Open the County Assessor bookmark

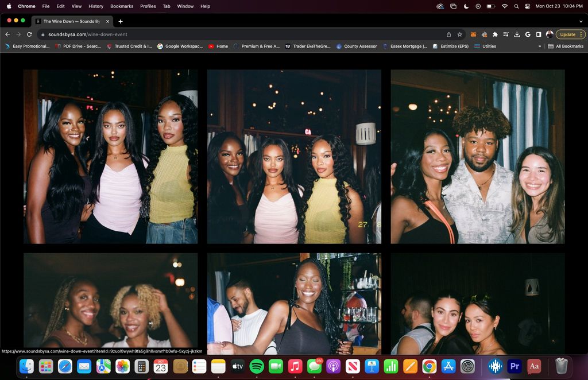click(357, 46)
